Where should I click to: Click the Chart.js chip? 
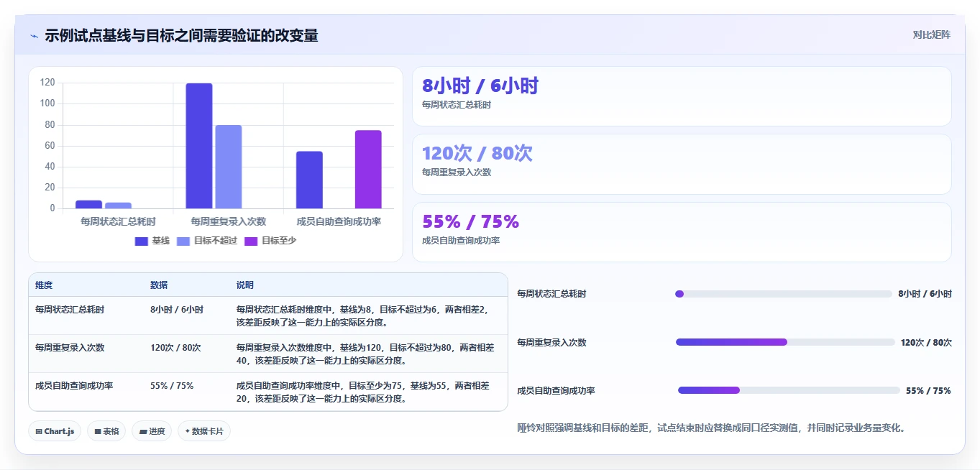pyautogui.click(x=55, y=431)
